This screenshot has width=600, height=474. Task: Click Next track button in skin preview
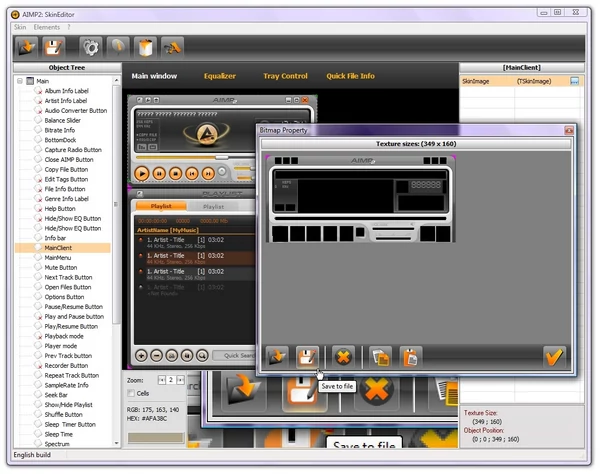point(208,174)
